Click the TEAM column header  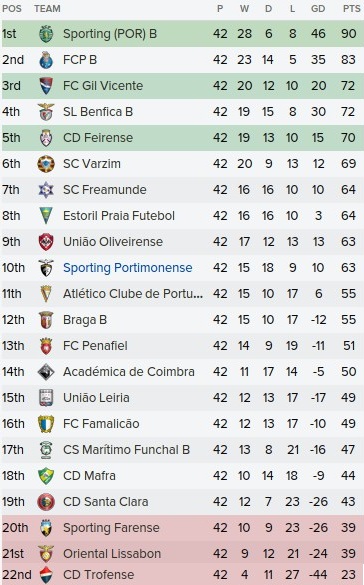[x=47, y=9]
